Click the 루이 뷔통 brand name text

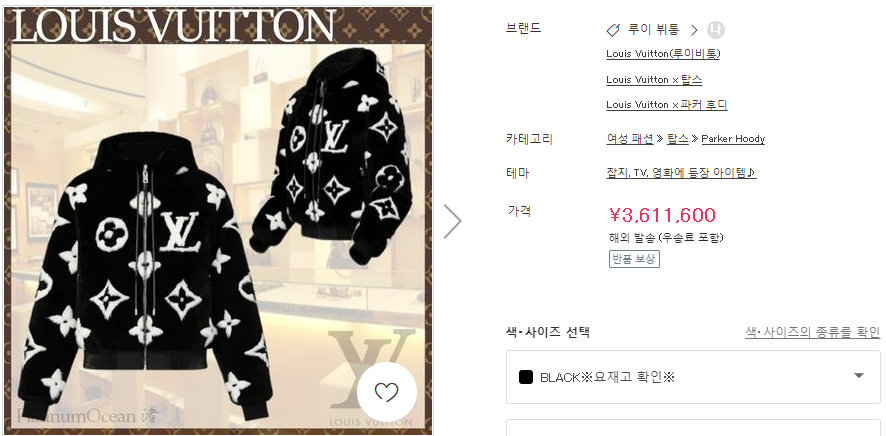[654, 30]
